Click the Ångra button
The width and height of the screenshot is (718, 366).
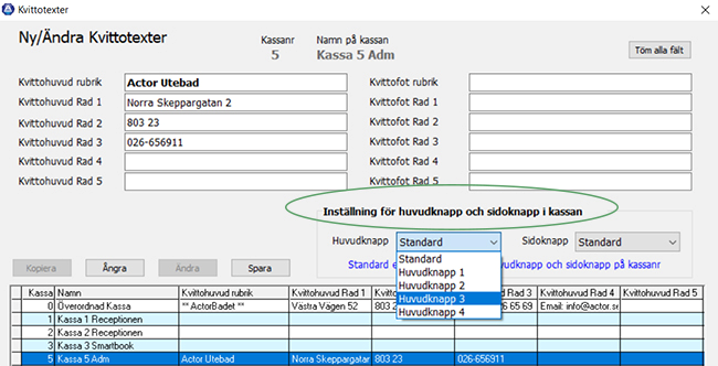click(x=114, y=268)
